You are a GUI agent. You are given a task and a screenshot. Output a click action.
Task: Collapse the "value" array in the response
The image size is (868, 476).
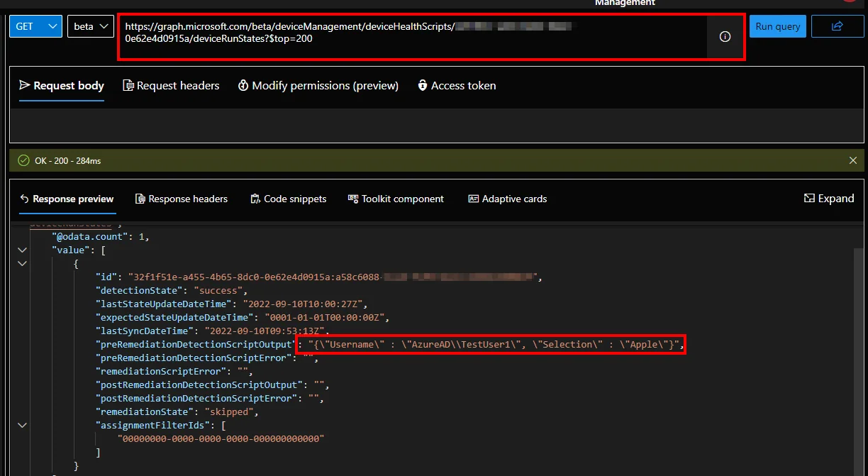tap(22, 250)
